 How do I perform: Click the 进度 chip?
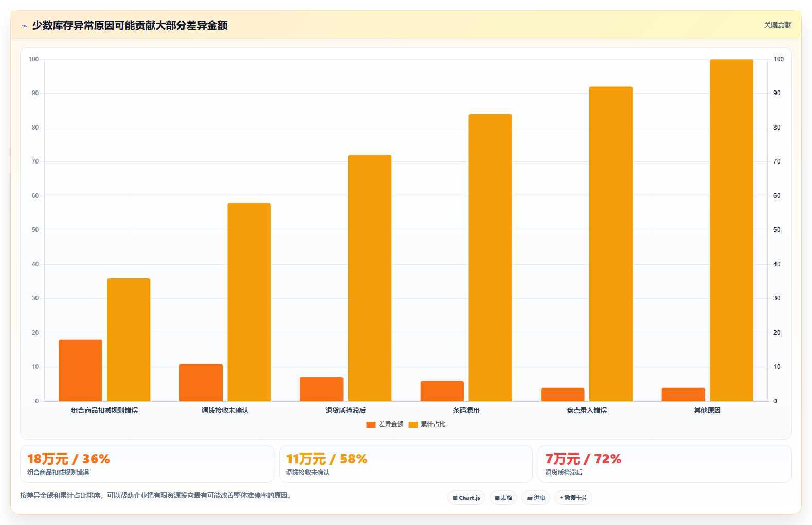pos(536,498)
